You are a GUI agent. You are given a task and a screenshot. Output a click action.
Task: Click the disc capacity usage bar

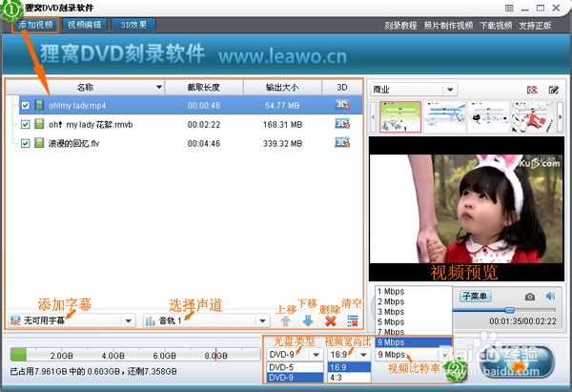tap(134, 355)
